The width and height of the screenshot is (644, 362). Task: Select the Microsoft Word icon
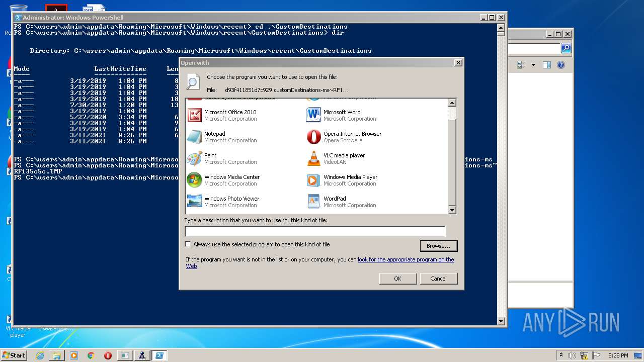pyautogui.click(x=313, y=115)
